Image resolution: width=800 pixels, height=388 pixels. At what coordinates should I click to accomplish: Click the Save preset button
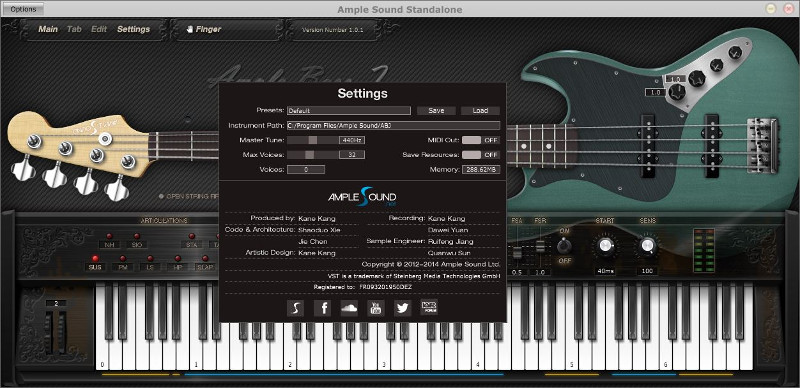coord(436,110)
